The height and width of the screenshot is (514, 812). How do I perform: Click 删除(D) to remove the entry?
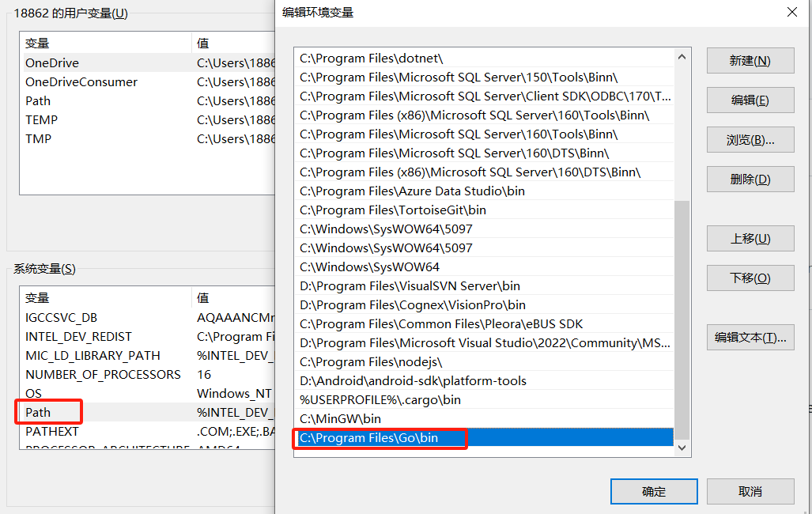pos(750,180)
